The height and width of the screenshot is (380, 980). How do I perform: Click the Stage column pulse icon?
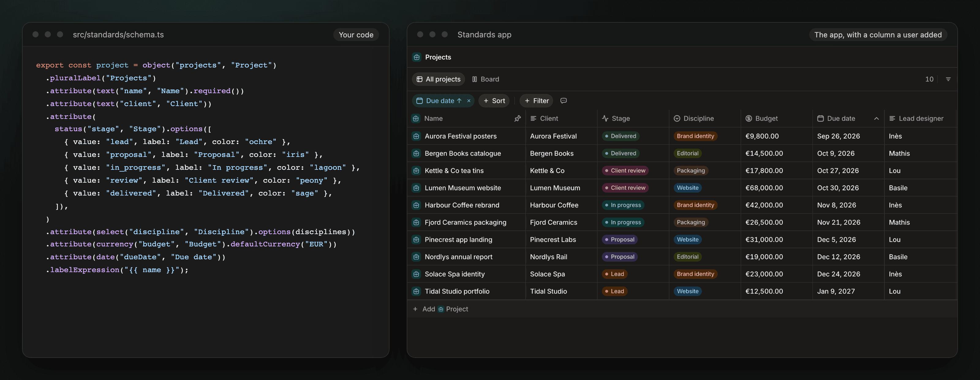point(605,118)
